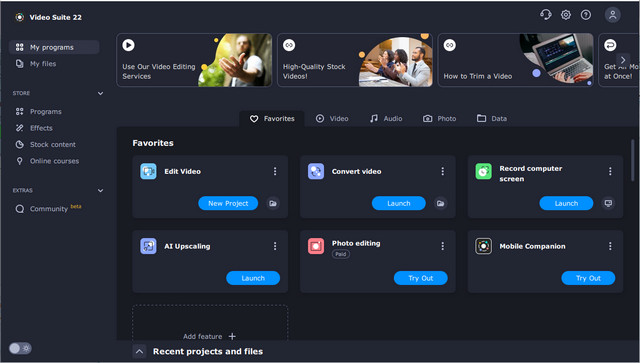Click the Add feature placeholder card
Viewport: 640px width, 363px height.
coord(210,323)
